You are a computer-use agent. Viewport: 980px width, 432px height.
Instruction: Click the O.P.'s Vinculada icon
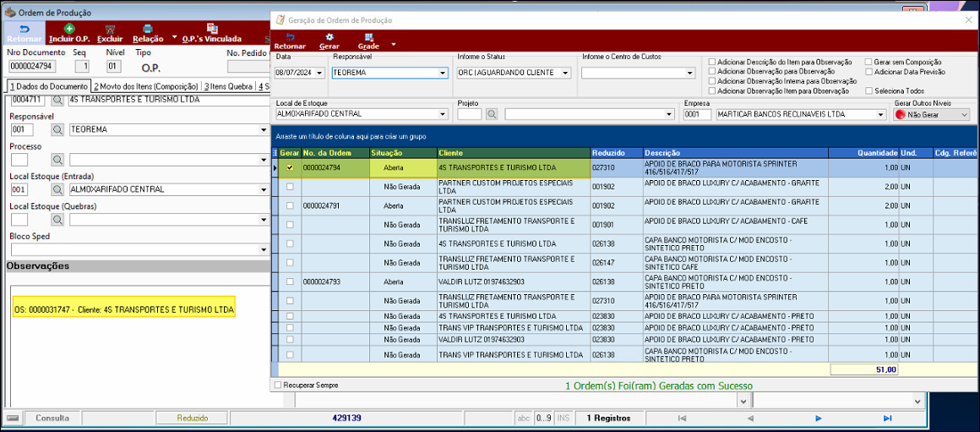tap(212, 29)
